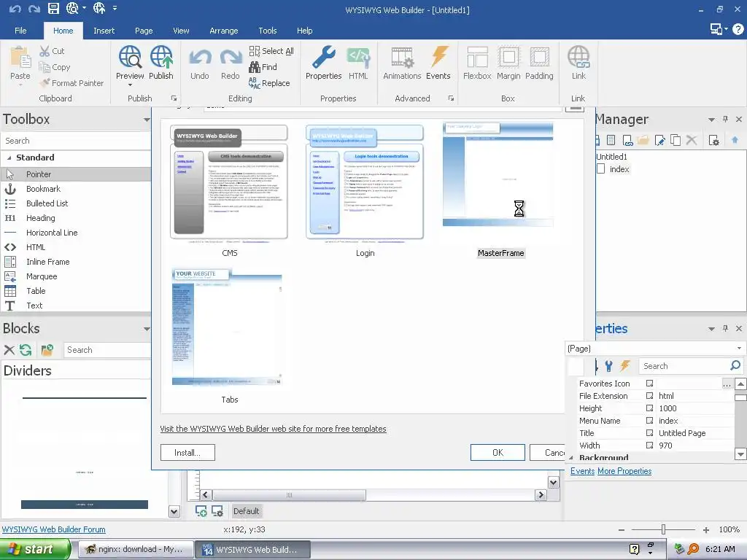Open the Animations film icon
The image size is (747, 560).
pyautogui.click(x=403, y=58)
